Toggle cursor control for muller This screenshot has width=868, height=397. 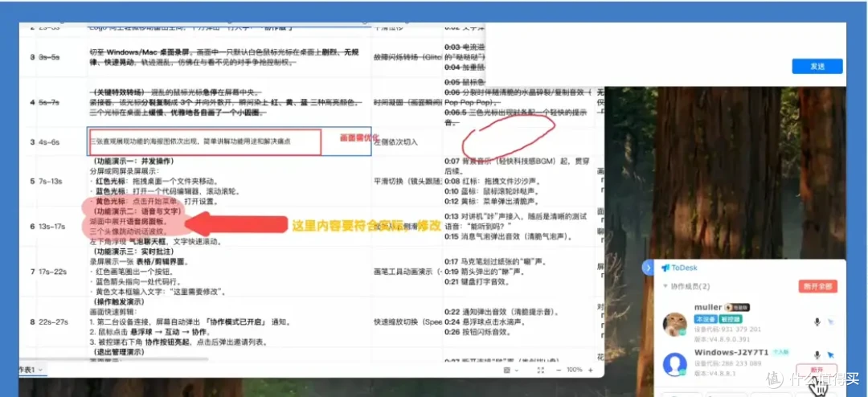(x=831, y=321)
